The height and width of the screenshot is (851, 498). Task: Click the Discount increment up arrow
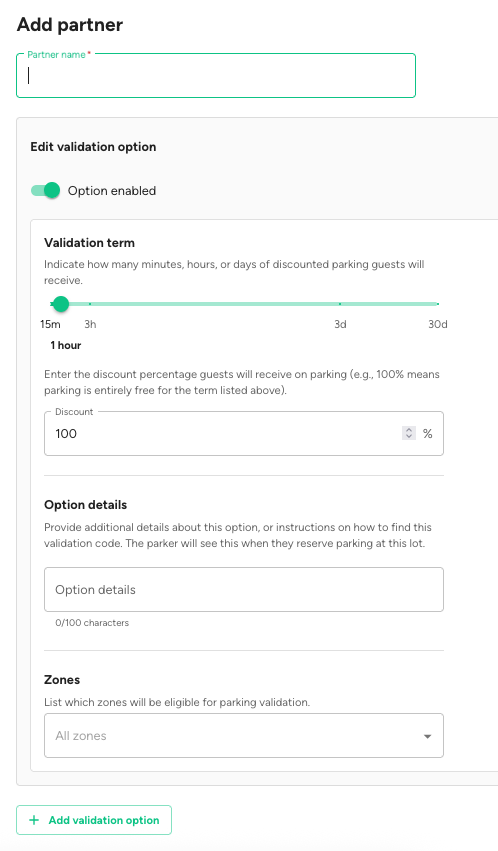pos(409,430)
